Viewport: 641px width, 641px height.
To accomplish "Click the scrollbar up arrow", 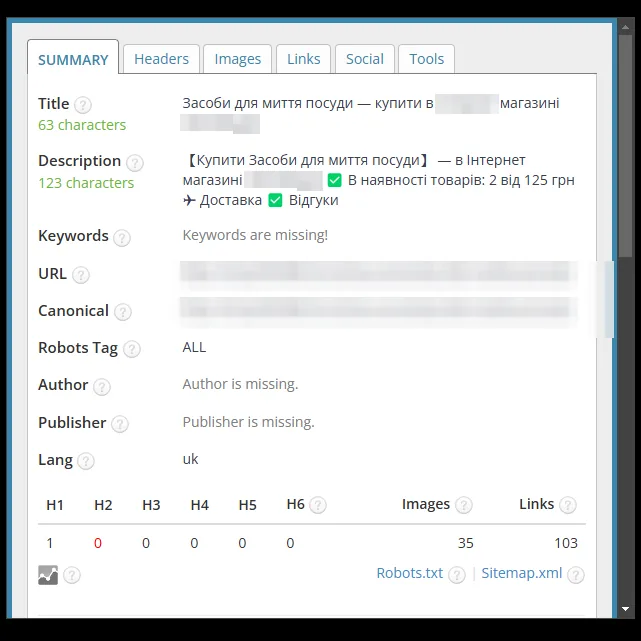I will (x=625, y=27).
